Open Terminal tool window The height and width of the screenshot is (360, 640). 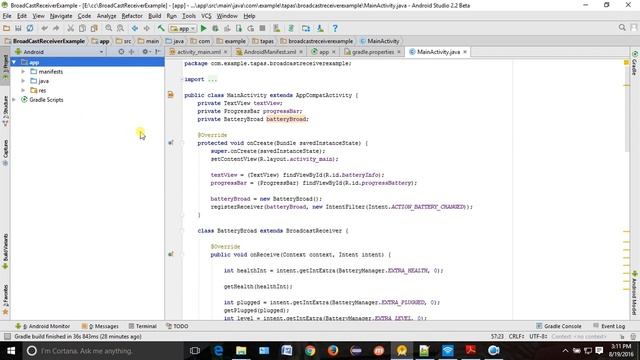pyautogui.click(x=142, y=326)
